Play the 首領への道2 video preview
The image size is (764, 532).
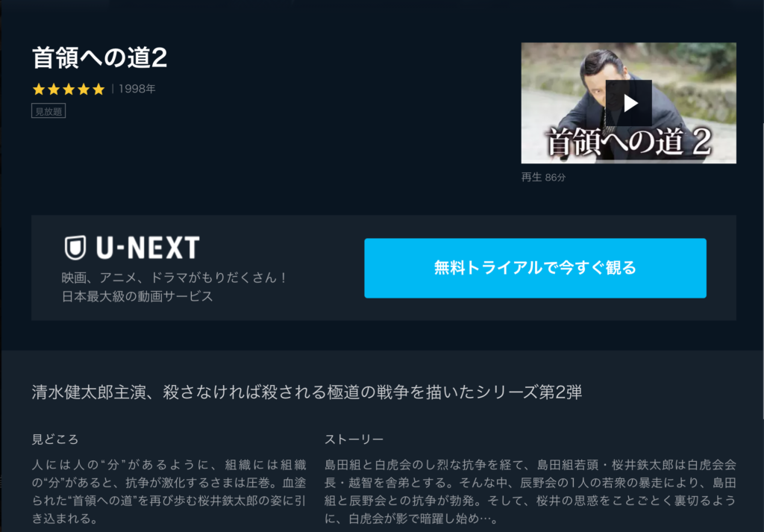click(628, 103)
